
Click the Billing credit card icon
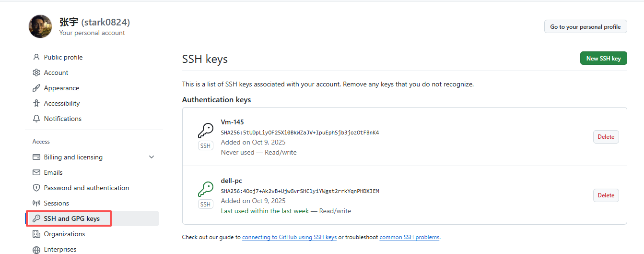36,157
